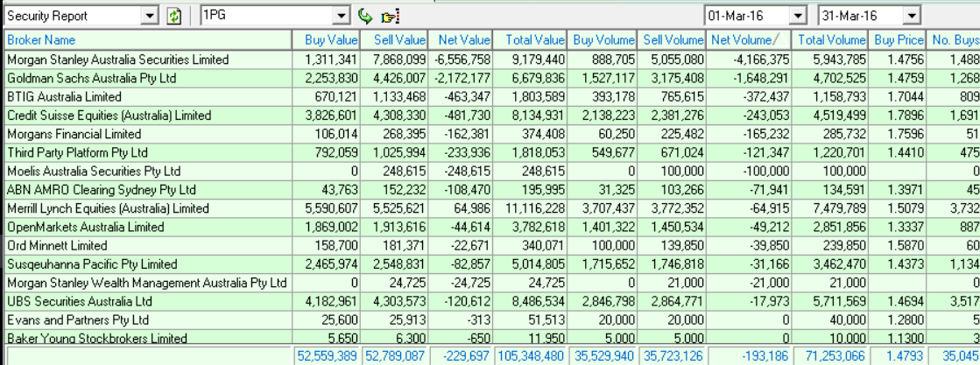This screenshot has width=980, height=365.
Task: Select Credit Suisse Equities (Australia) Limited row
Action: pyautogui.click(x=492, y=116)
